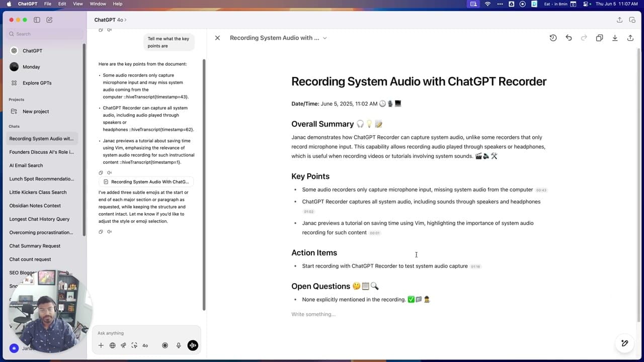Open the View menu
The image size is (644, 362).
78,4
